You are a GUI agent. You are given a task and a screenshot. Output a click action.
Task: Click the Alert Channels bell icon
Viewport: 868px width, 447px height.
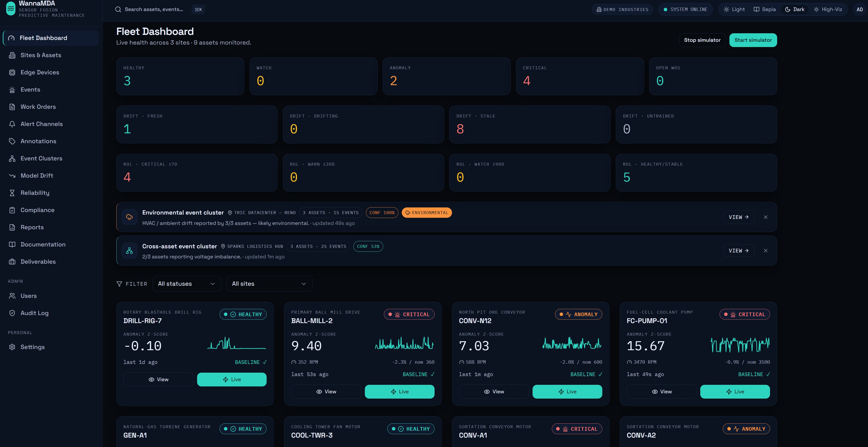12,124
